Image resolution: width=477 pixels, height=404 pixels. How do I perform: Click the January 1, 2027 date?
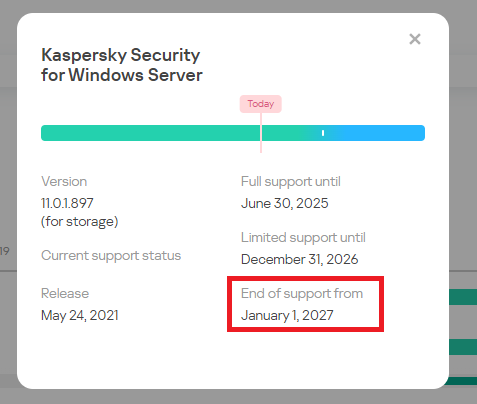[287, 315]
